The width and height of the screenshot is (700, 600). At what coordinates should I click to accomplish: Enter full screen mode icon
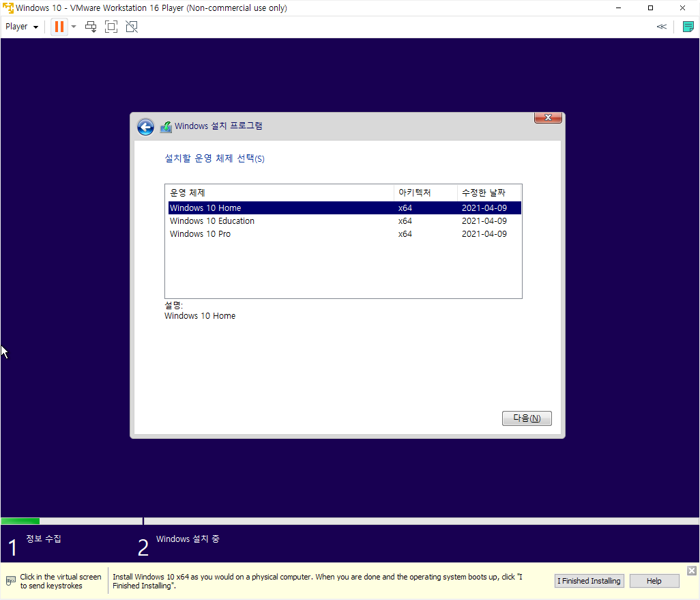[x=111, y=27]
